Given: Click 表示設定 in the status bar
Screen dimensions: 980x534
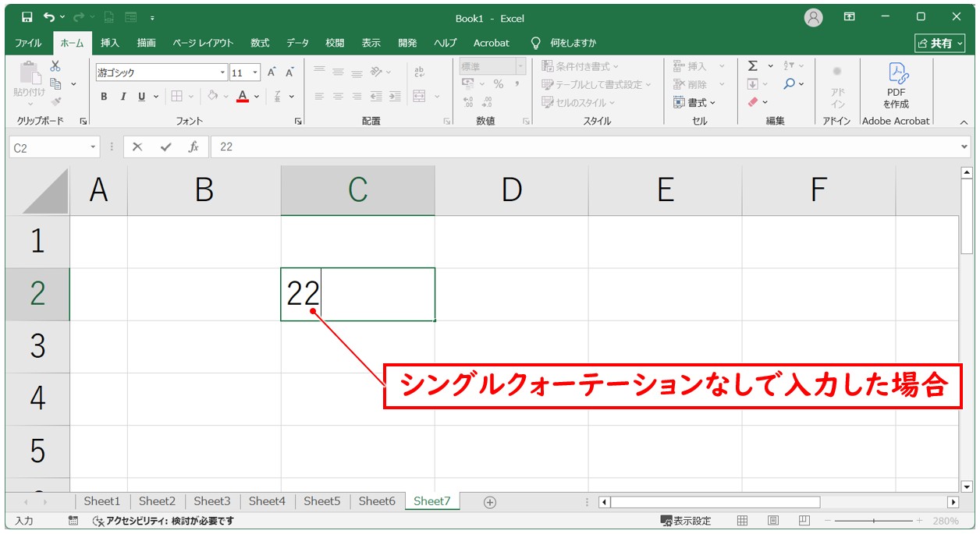Looking at the screenshot, I should pos(686,521).
